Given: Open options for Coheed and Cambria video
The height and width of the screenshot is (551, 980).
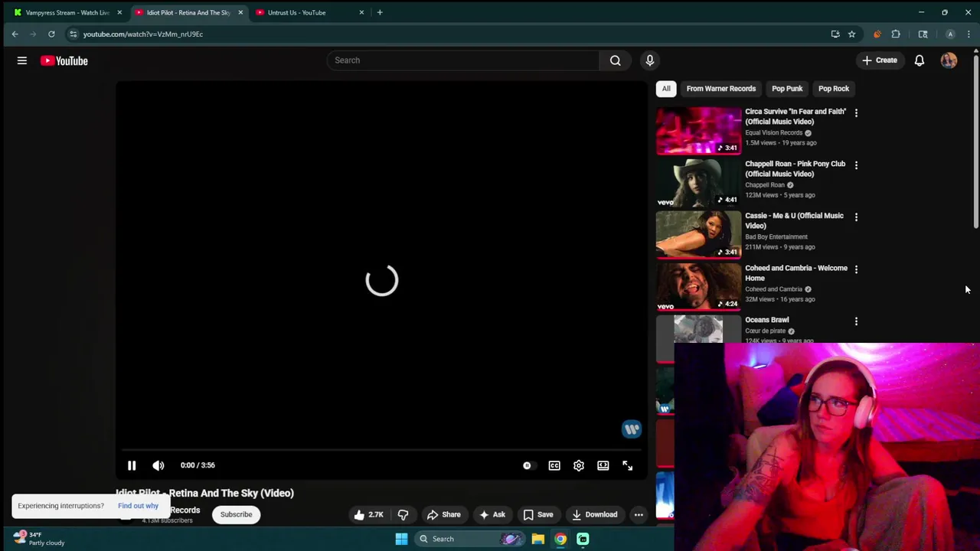Looking at the screenshot, I should click(x=856, y=269).
